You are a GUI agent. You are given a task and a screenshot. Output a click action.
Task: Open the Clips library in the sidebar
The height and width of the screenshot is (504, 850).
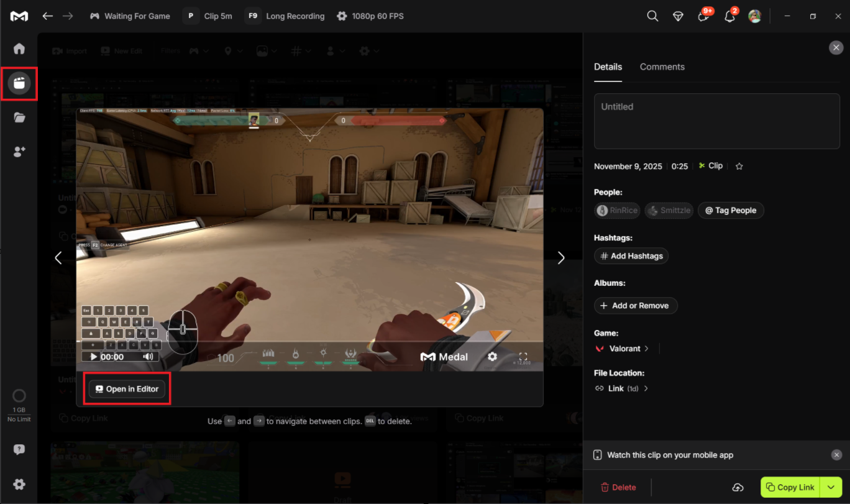(x=19, y=83)
